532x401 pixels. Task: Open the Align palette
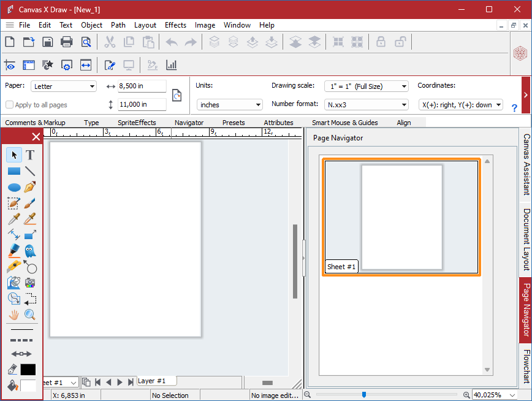point(404,123)
